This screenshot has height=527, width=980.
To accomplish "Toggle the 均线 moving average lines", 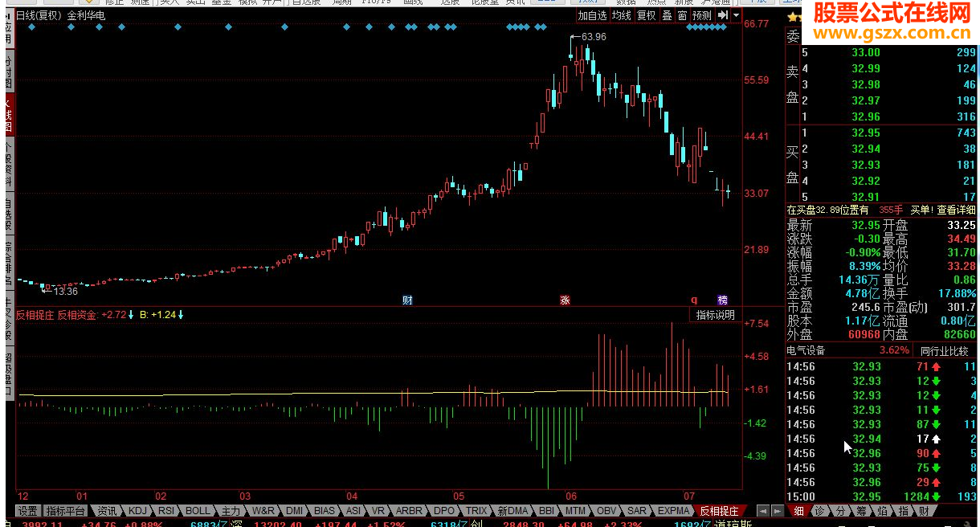I will point(621,15).
